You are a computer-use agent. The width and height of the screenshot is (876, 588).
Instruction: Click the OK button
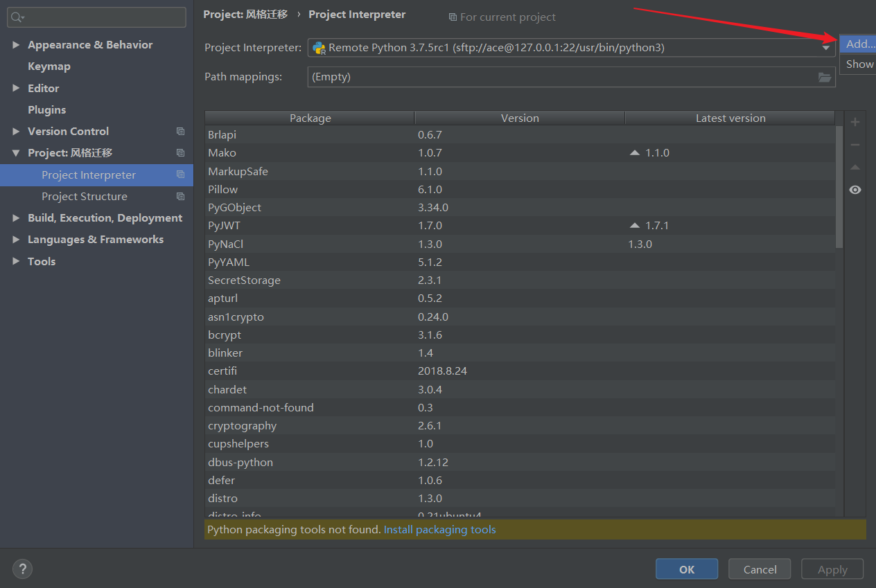pos(687,569)
